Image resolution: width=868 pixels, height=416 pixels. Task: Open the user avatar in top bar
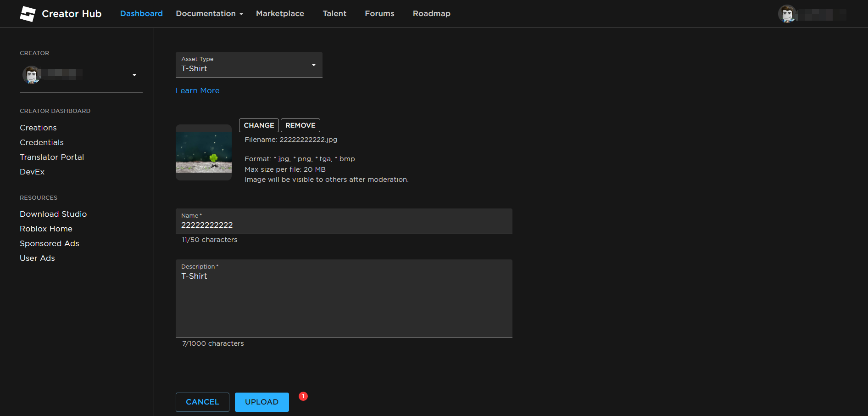click(787, 14)
